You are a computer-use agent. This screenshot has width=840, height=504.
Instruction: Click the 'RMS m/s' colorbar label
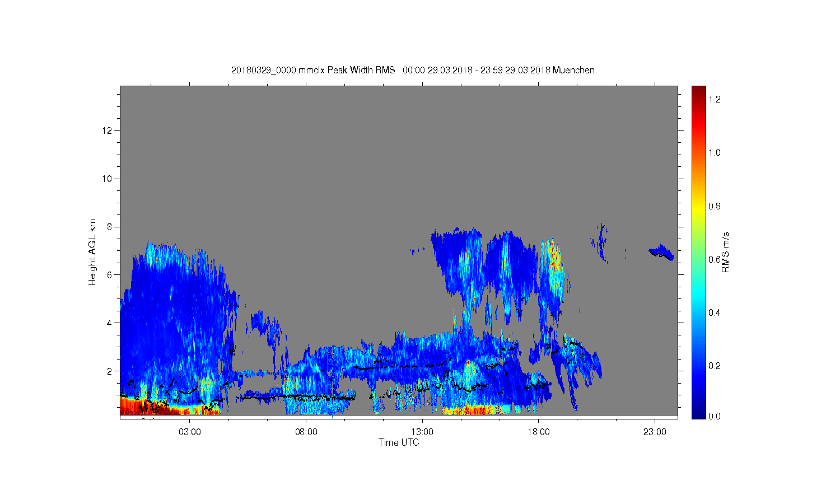[x=726, y=252]
